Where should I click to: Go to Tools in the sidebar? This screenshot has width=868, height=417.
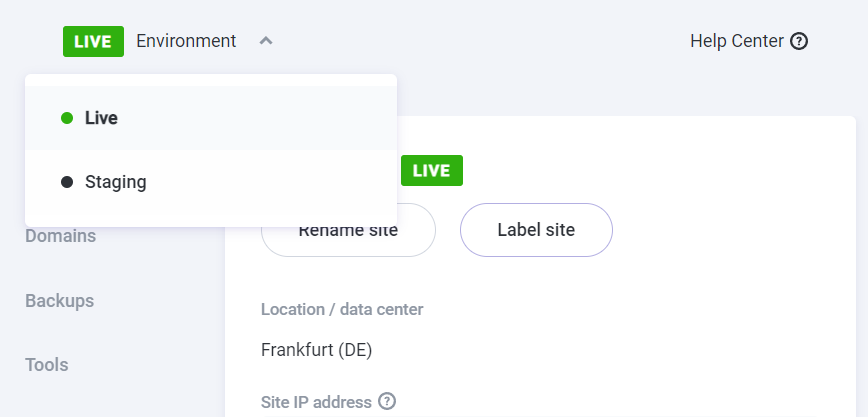pyautogui.click(x=47, y=364)
